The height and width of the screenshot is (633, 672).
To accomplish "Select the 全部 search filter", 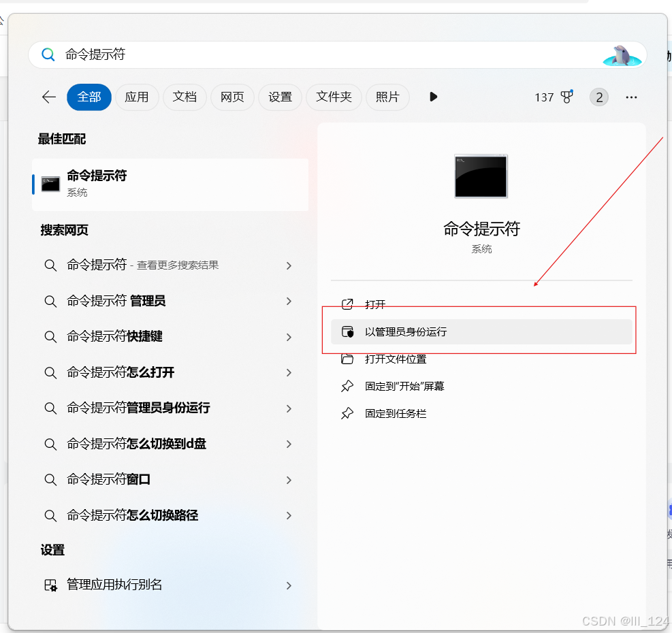I will pos(89,97).
